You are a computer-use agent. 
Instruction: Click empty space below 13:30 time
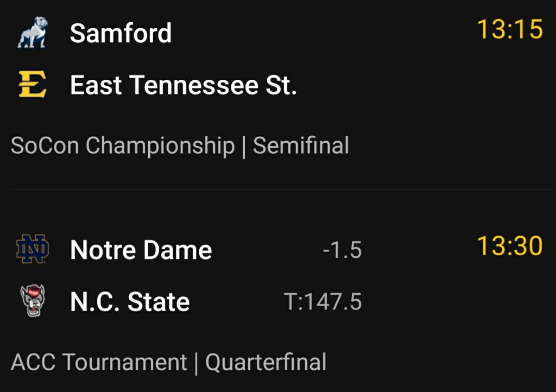coord(509,302)
